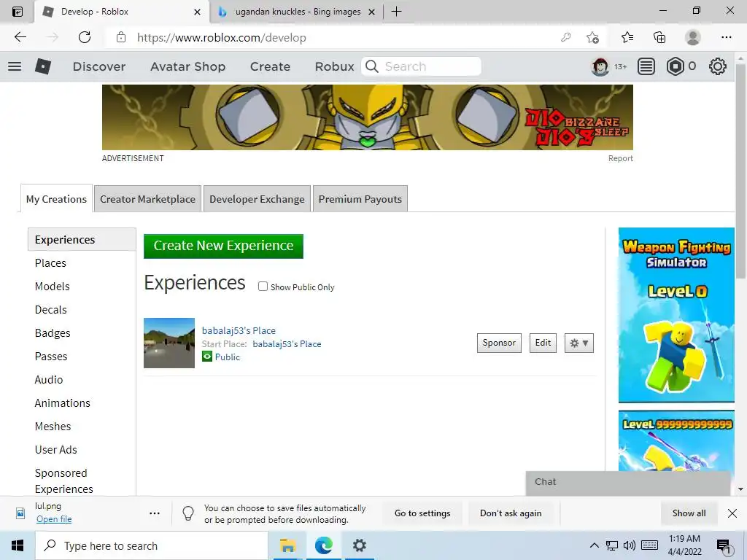Open the Roblox settings gear icon
747x560 pixels.
point(718,66)
